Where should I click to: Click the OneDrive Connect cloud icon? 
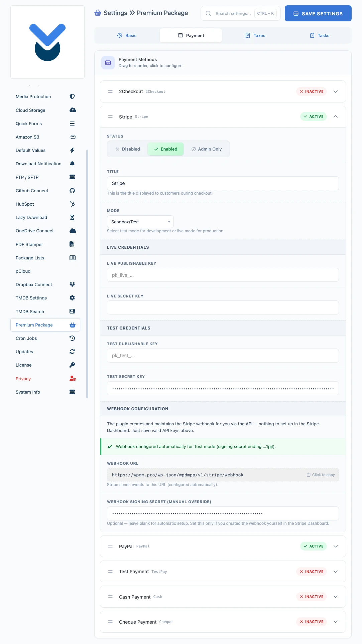coord(73,231)
